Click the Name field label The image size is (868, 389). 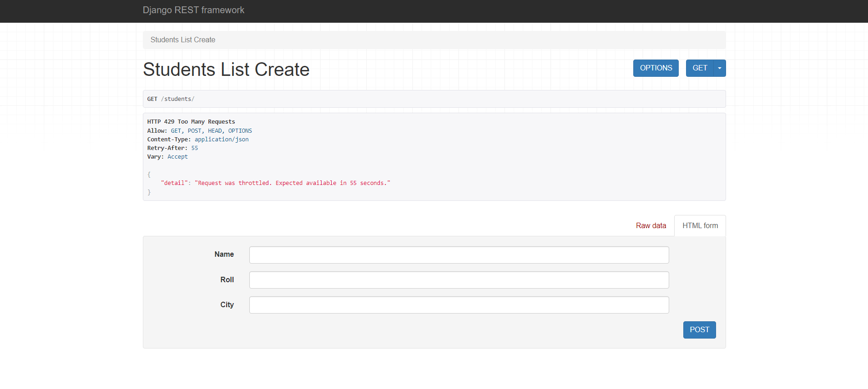(224, 254)
